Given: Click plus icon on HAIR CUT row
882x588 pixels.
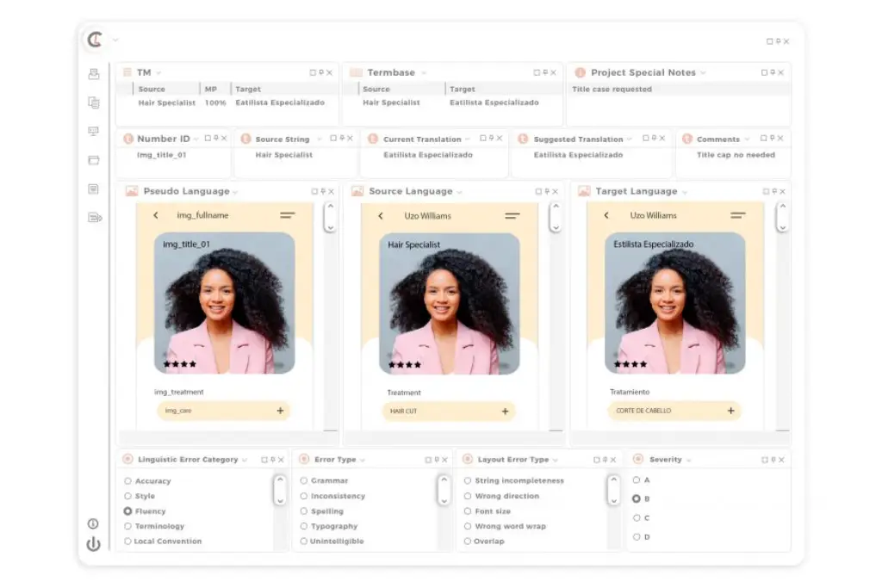Looking at the screenshot, I should [x=506, y=412].
